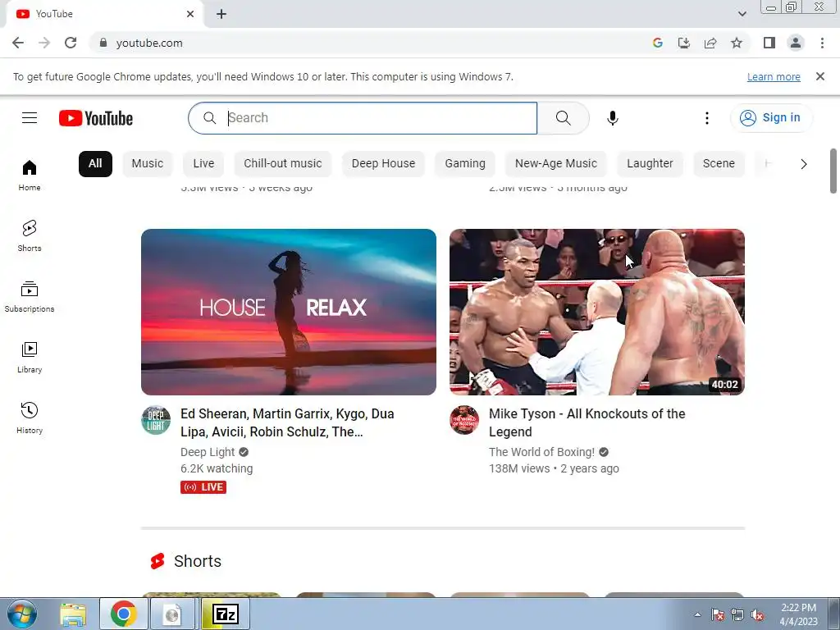Open Ed Sheeran, Martin Garrix video title
The image size is (840, 630).
[287, 422]
